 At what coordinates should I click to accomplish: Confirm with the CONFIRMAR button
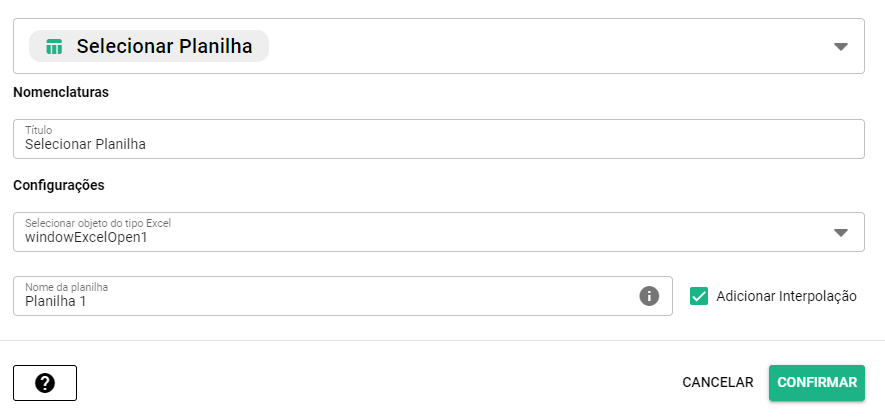click(x=816, y=382)
